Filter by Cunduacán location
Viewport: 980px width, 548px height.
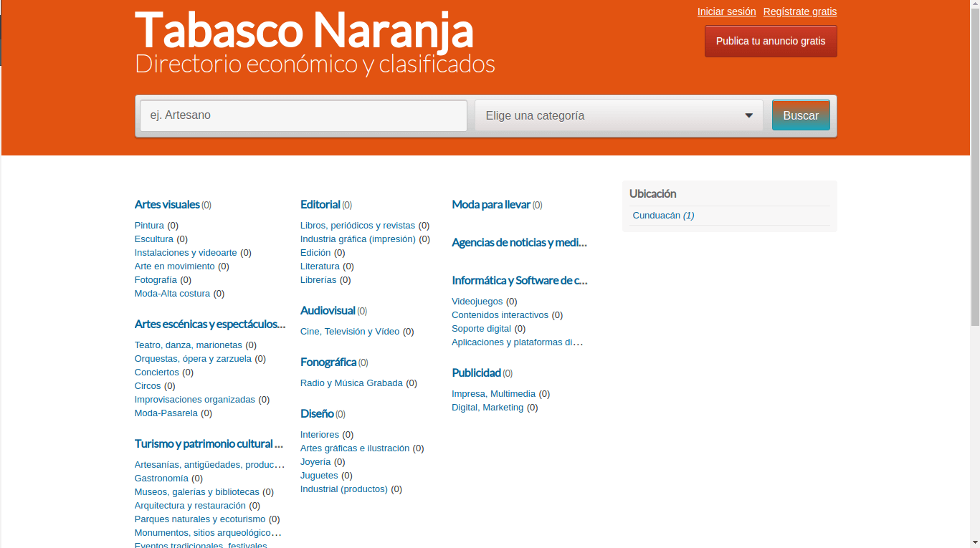656,216
